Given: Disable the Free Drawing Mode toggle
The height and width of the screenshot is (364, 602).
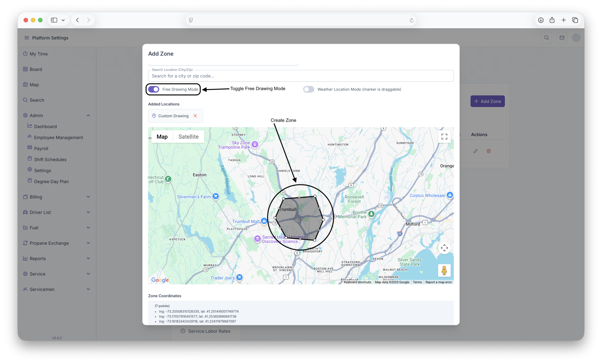Looking at the screenshot, I should pos(154,89).
